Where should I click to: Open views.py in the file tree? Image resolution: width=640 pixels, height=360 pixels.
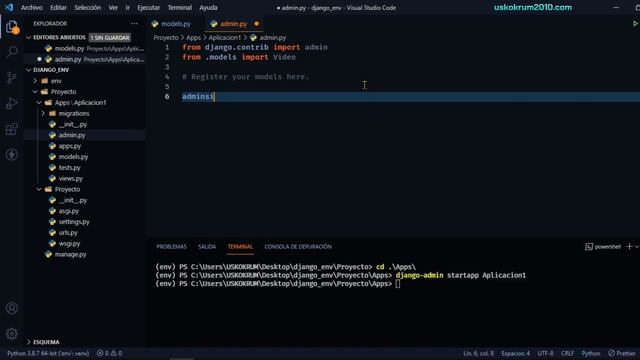71,178
